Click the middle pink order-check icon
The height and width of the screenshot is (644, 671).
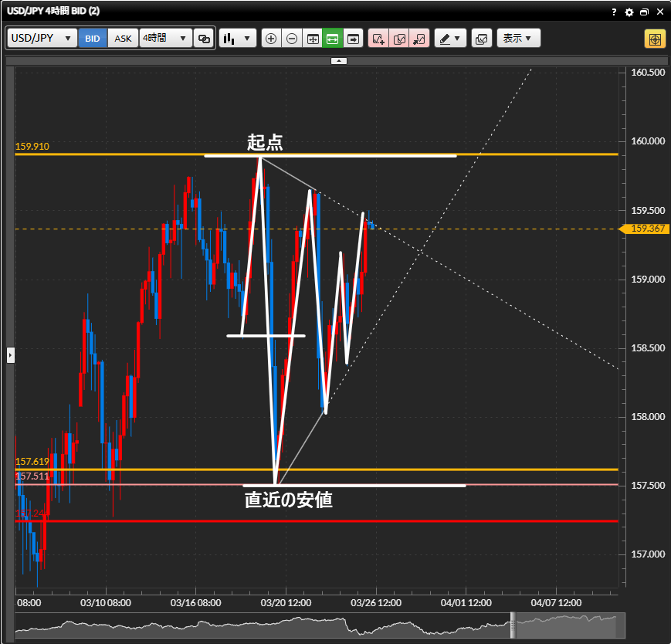coord(398,38)
